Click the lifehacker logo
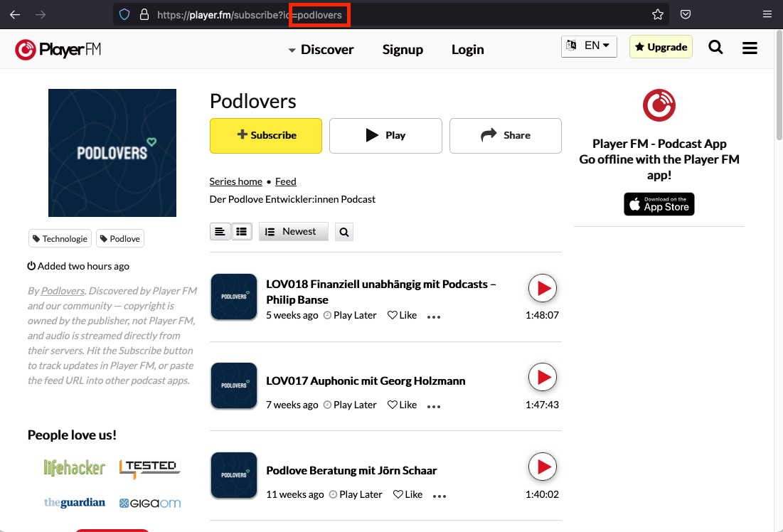This screenshot has width=783, height=532. 75,468
